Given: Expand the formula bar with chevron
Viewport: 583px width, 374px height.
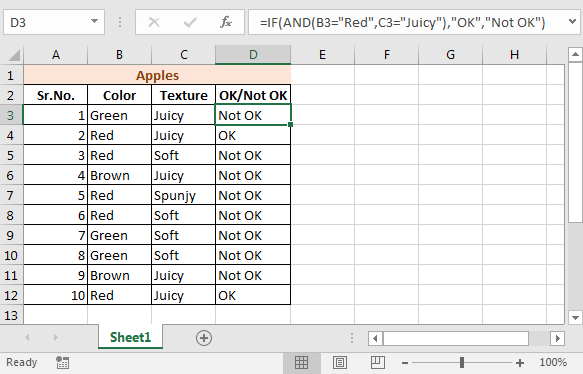Looking at the screenshot, I should 573,22.
